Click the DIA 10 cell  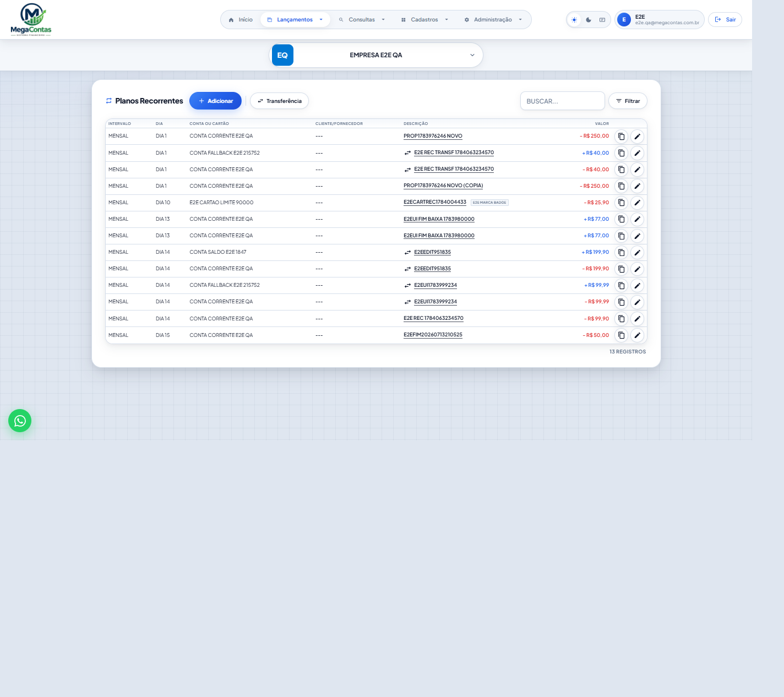pos(163,203)
